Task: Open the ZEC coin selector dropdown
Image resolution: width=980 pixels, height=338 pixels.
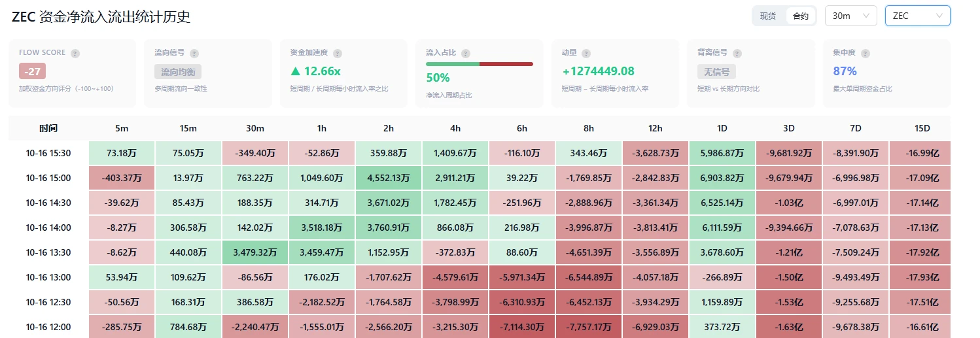Action: click(917, 16)
